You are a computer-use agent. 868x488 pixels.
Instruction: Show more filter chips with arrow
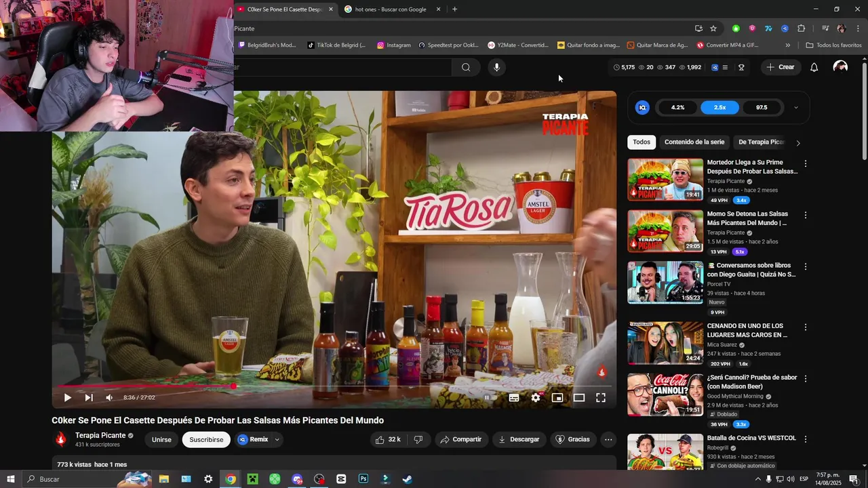(798, 143)
